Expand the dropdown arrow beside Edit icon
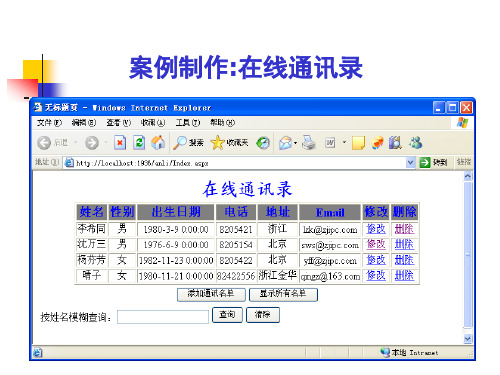 (x=344, y=142)
